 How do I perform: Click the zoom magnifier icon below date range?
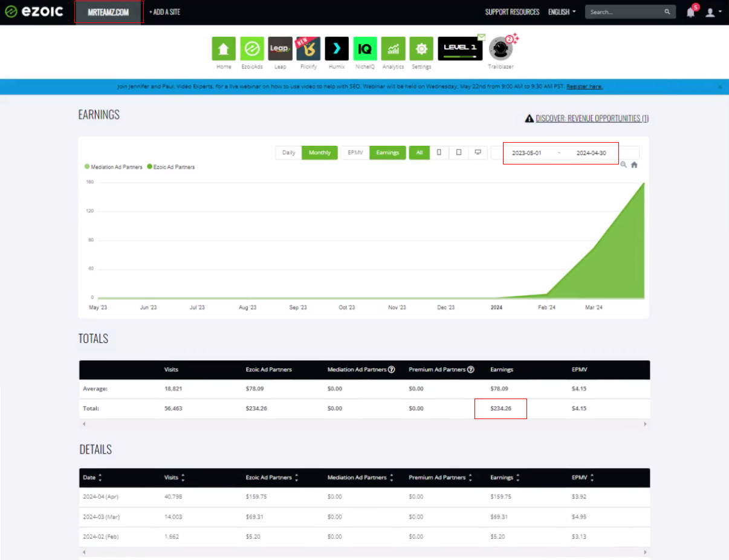pos(624,164)
